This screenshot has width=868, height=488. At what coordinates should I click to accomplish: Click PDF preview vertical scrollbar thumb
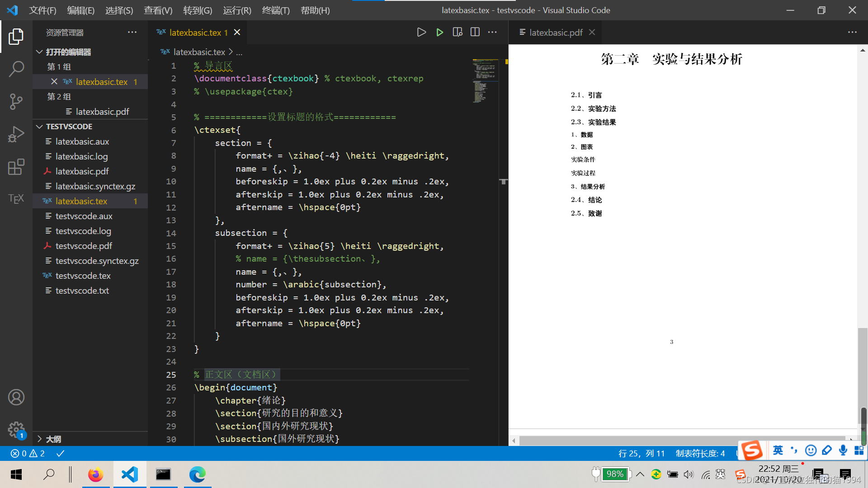863,375
